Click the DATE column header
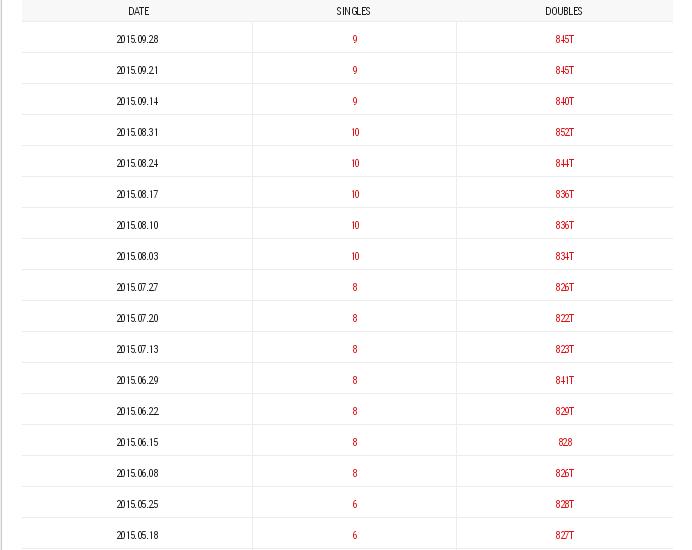Screen dimensions: 692x550 (138, 11)
